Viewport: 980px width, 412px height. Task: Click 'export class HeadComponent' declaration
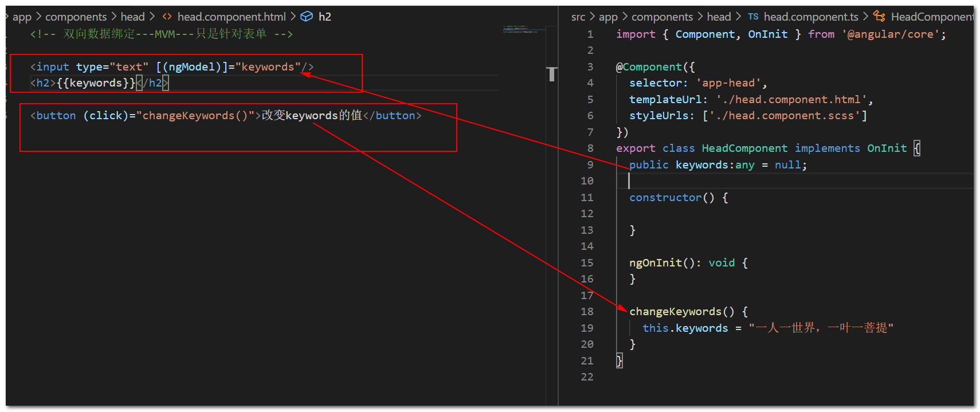[x=702, y=148]
